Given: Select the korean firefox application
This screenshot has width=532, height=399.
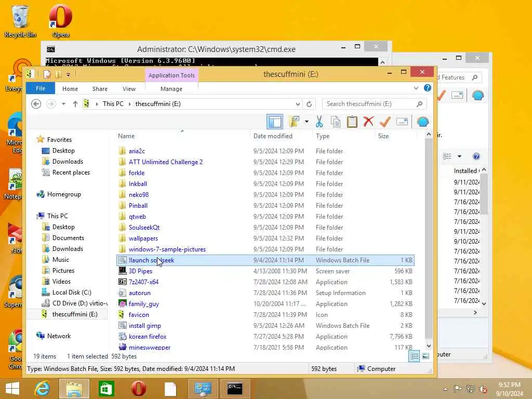Looking at the screenshot, I should [x=148, y=337].
